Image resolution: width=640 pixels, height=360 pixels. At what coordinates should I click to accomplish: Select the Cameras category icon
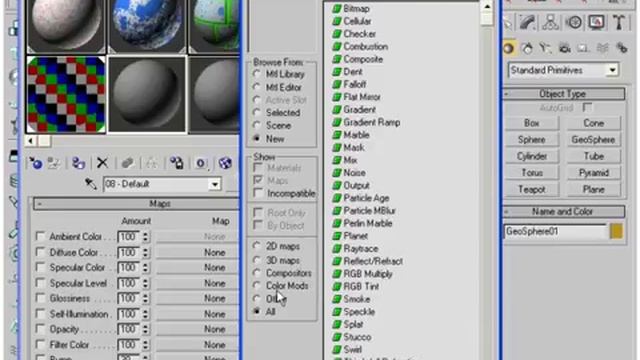tap(565, 49)
